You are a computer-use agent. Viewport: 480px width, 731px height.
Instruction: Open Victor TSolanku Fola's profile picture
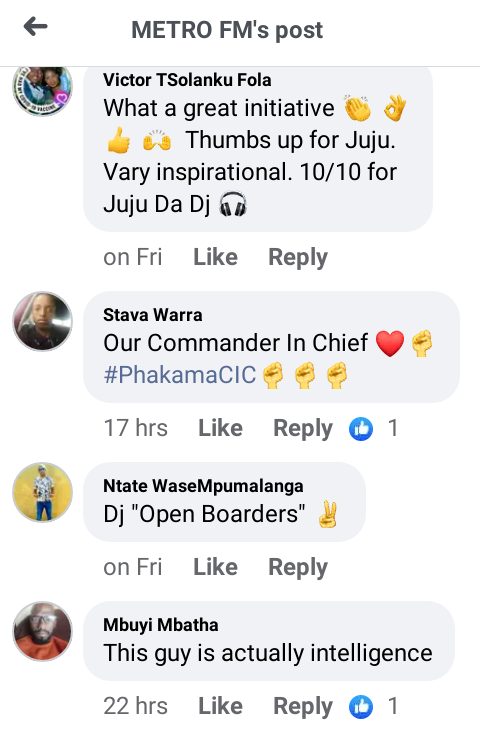pos(42,90)
